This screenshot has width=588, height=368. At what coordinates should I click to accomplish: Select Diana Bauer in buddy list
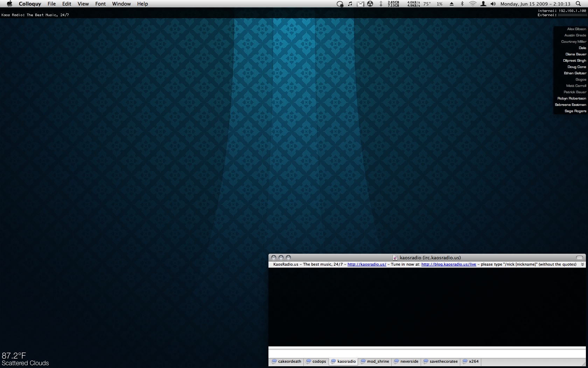(x=576, y=54)
